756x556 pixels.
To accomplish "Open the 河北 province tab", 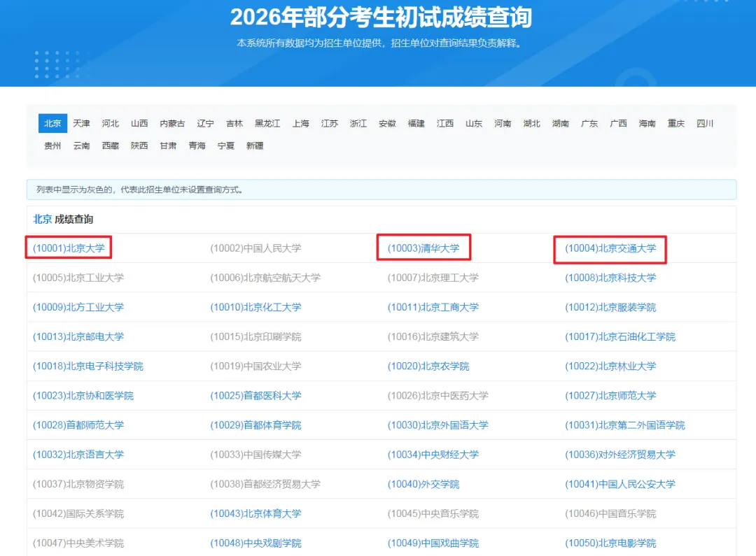I will pyautogui.click(x=111, y=123).
